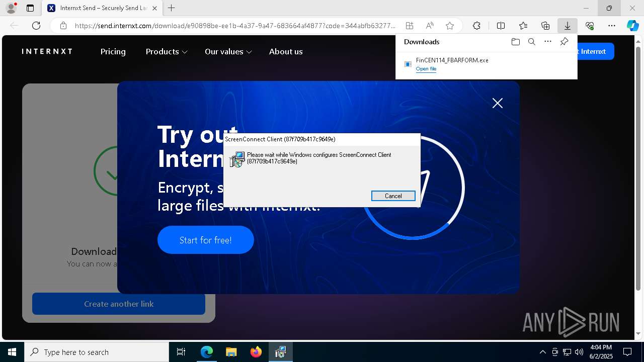This screenshot has width=644, height=362.
Task: Open the Favorites list
Action: (523, 26)
